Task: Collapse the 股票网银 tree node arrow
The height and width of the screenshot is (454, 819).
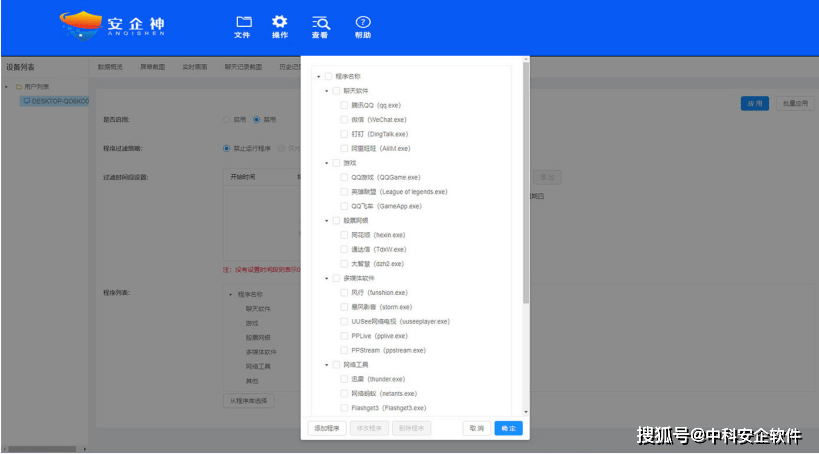Action: pos(327,220)
